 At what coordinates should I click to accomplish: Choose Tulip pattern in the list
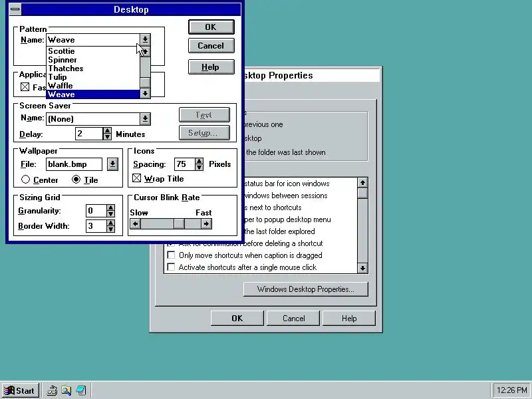point(93,77)
